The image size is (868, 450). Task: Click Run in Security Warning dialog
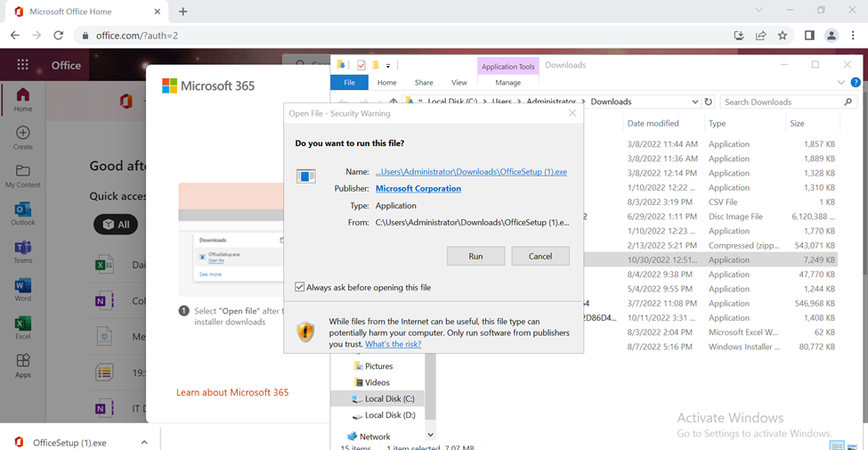pyautogui.click(x=475, y=256)
